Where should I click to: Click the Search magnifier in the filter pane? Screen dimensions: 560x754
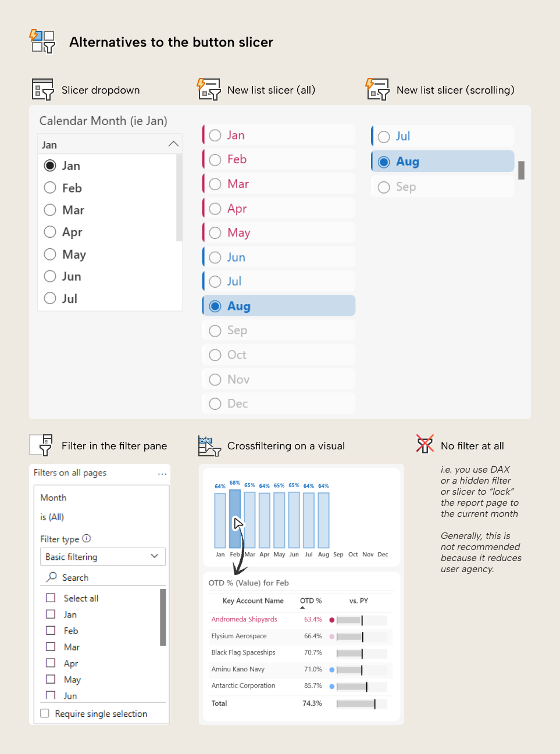[53, 577]
